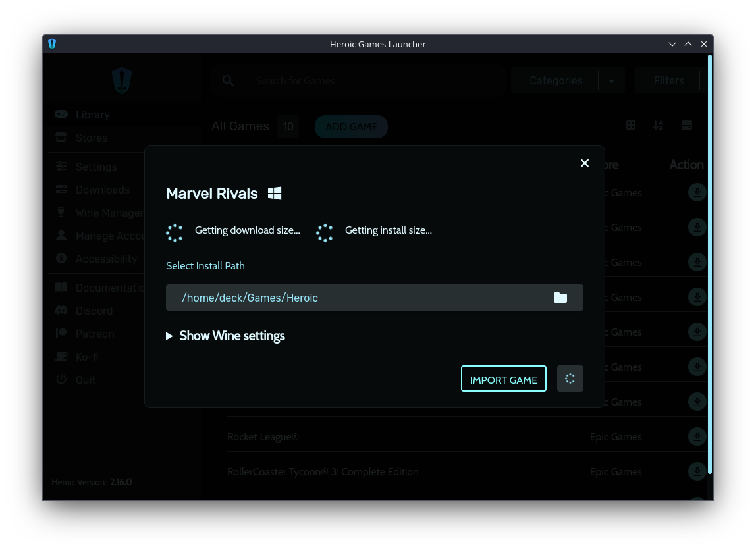Expand Show Wine settings
The width and height of the screenshot is (756, 551).
pyautogui.click(x=226, y=336)
